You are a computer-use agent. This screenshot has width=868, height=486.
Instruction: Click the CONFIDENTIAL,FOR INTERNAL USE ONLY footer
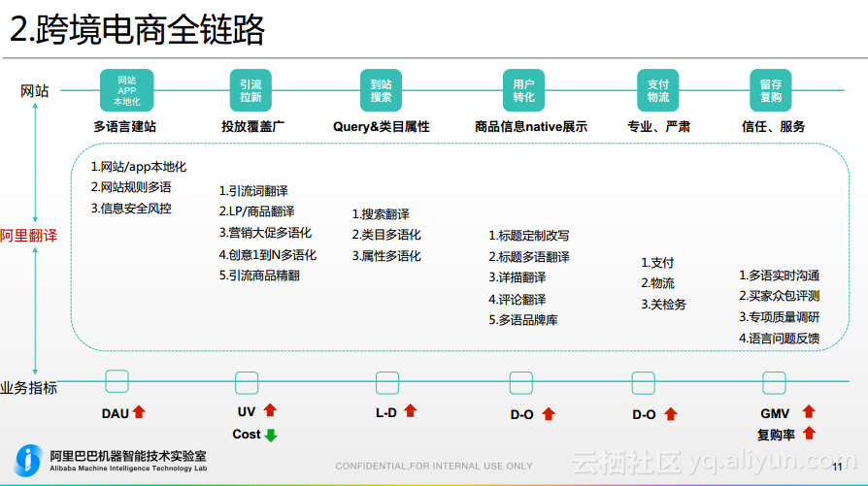click(434, 466)
